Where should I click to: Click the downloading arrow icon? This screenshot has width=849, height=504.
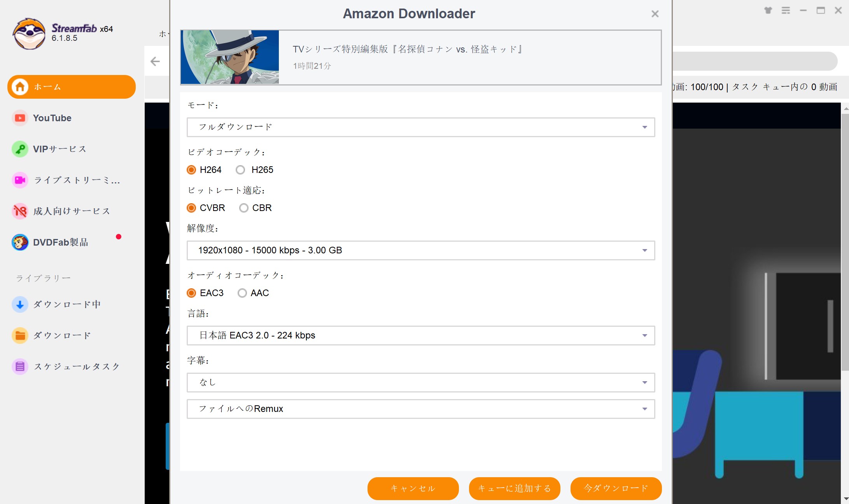pyautogui.click(x=20, y=304)
